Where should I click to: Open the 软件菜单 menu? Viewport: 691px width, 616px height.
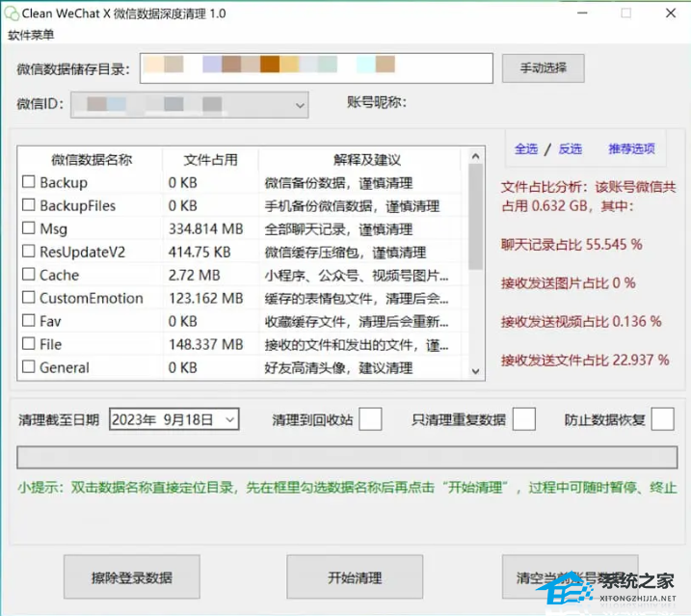tap(32, 36)
